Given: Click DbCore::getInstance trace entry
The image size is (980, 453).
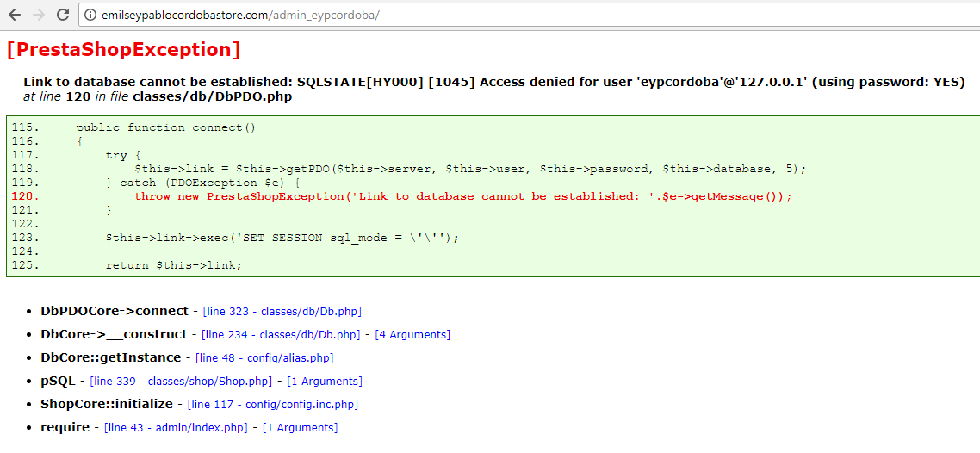Looking at the screenshot, I should point(110,358).
